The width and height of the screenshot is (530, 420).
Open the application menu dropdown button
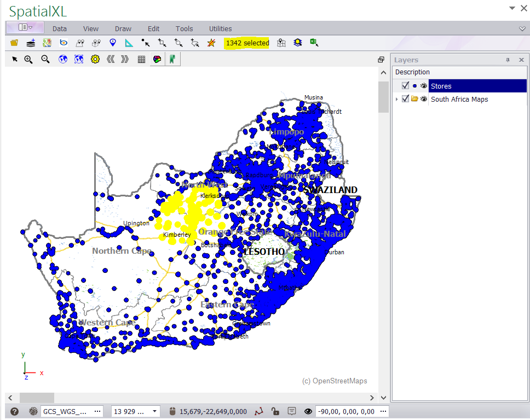(25, 27)
